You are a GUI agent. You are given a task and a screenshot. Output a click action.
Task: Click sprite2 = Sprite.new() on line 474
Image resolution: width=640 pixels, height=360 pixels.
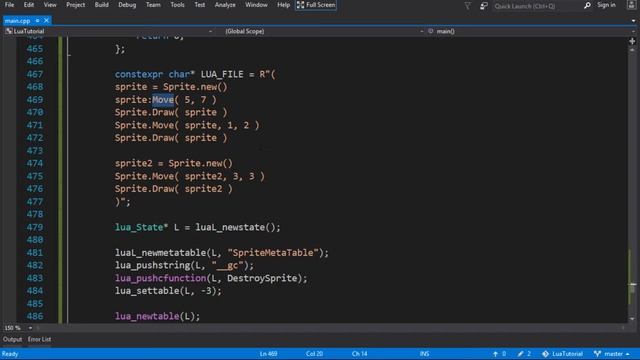[174, 163]
